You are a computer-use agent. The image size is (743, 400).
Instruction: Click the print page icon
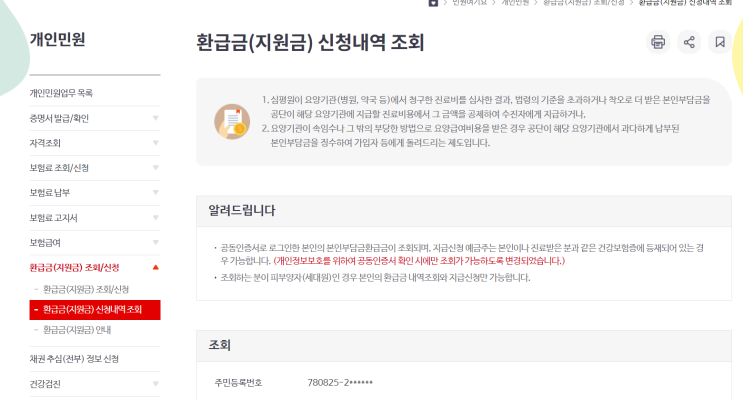pyautogui.click(x=658, y=42)
